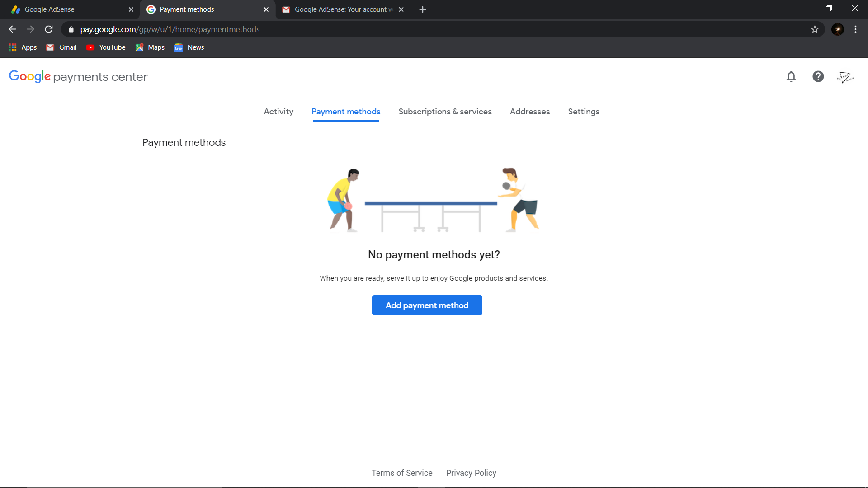The image size is (868, 488).
Task: Click Add payment method button
Action: point(427,305)
